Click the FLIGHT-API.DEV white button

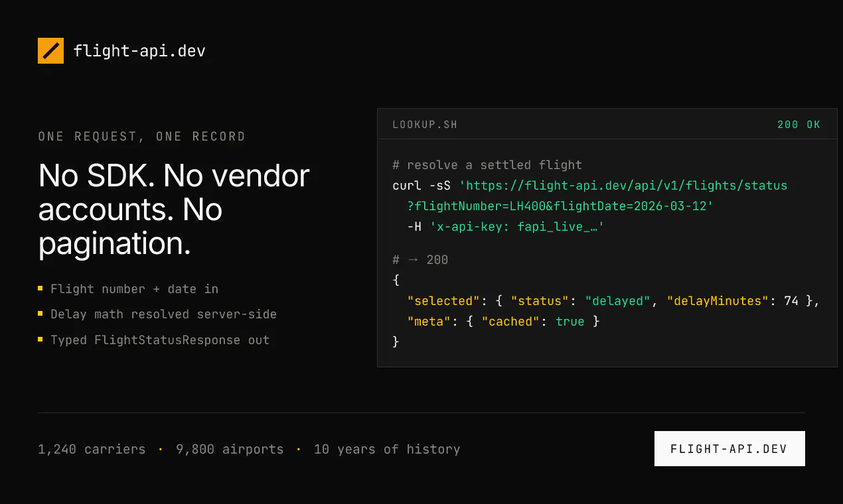click(729, 448)
